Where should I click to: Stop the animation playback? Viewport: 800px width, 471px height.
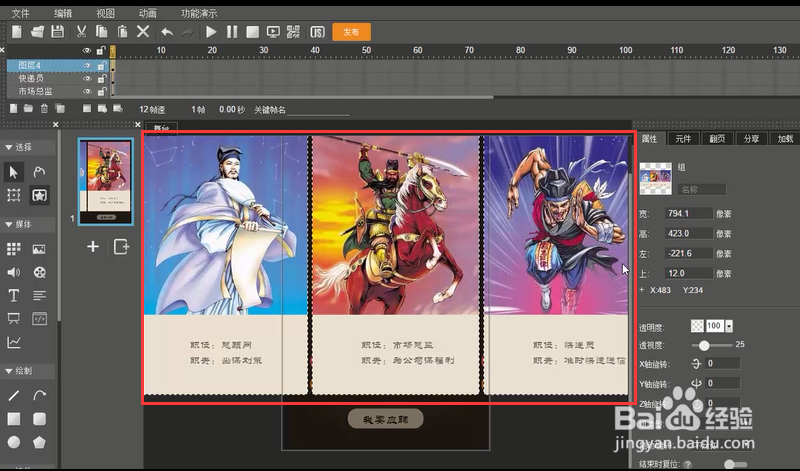pos(253,32)
